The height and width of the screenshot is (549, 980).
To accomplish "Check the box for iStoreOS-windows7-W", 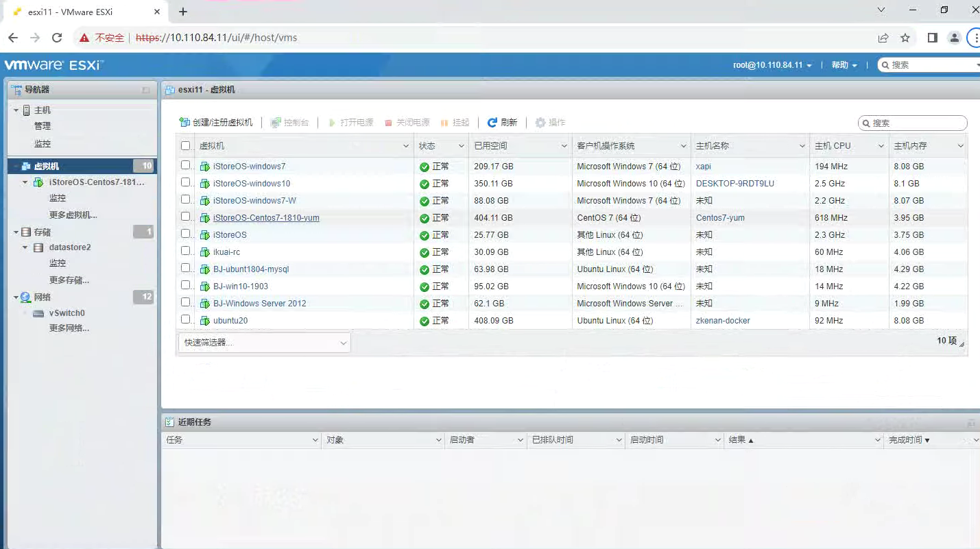I will click(185, 199).
